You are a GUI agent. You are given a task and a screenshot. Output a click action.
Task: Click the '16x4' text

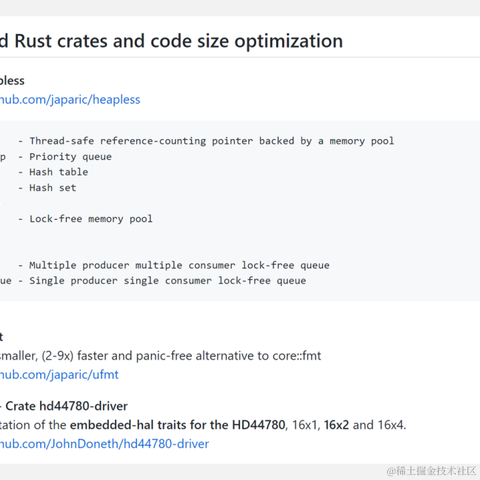[390, 425]
